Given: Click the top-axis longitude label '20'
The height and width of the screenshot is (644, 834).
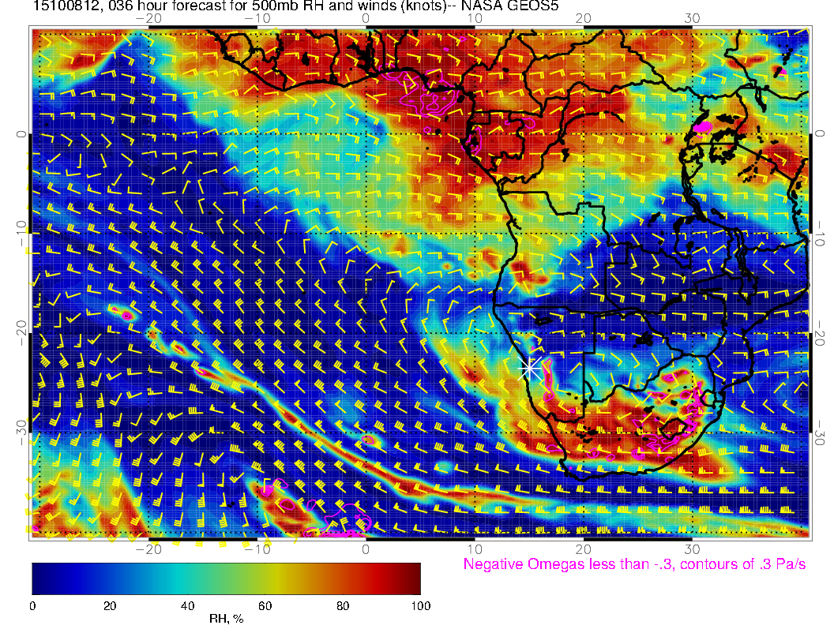Looking at the screenshot, I should click(x=584, y=18).
